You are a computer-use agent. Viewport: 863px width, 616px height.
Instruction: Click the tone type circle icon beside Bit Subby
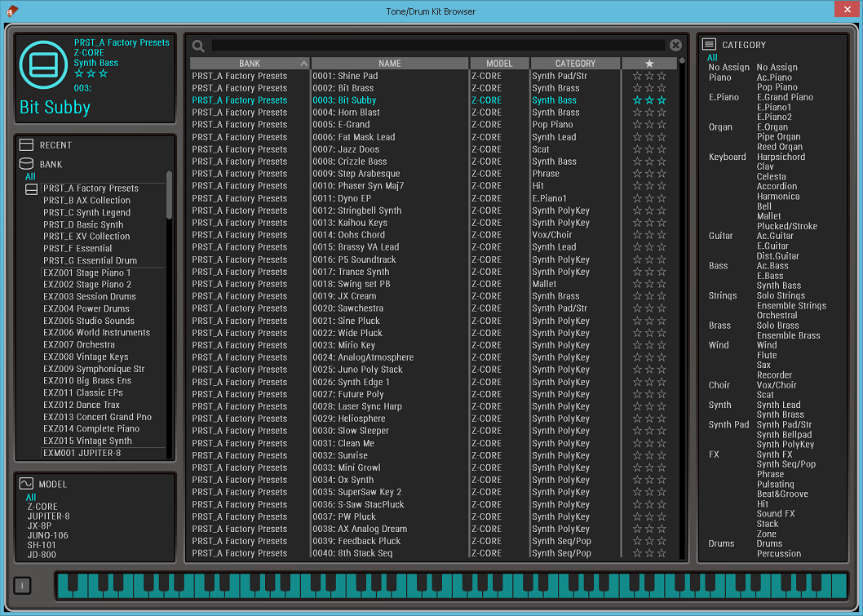point(43,65)
